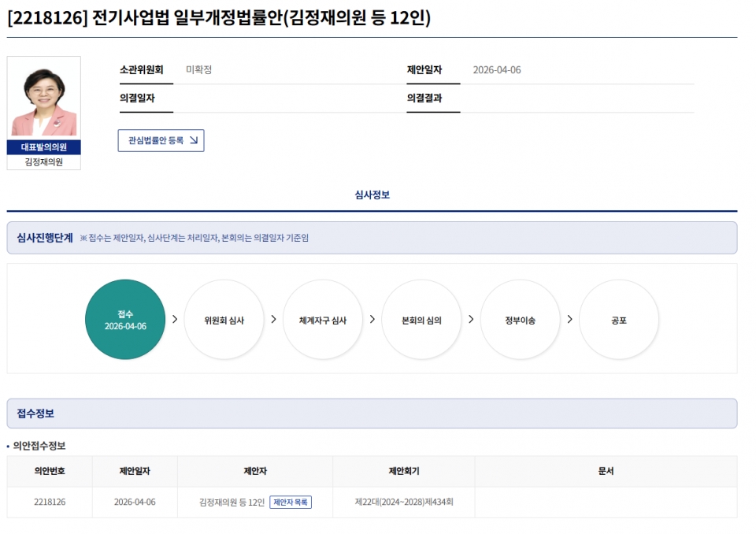
Task: Click the photo of 김정재의원
Action: click(44, 98)
